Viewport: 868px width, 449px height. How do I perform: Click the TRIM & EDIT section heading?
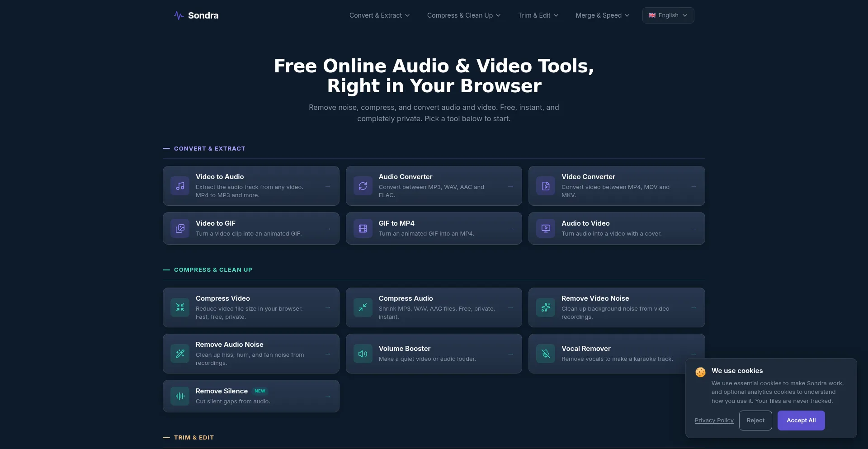coord(193,438)
